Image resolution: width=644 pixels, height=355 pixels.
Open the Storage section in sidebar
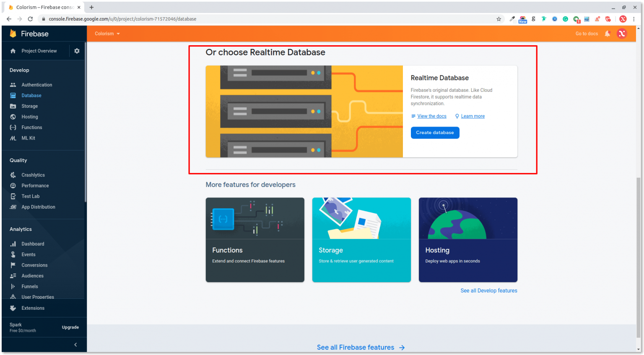tap(29, 106)
